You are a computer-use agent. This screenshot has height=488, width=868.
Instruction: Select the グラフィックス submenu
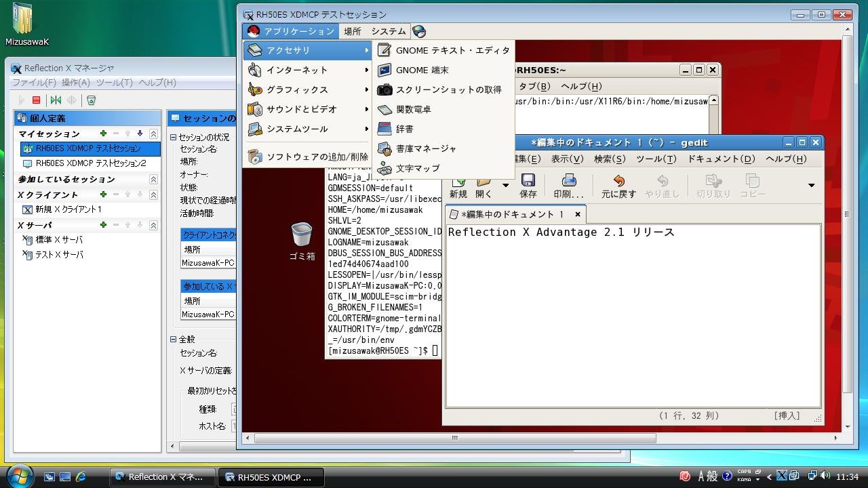(308, 89)
